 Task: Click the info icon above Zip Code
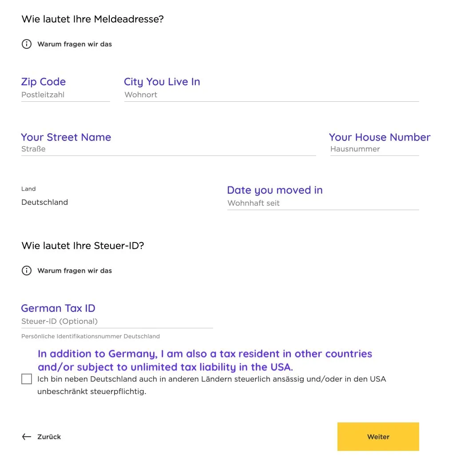(x=27, y=44)
